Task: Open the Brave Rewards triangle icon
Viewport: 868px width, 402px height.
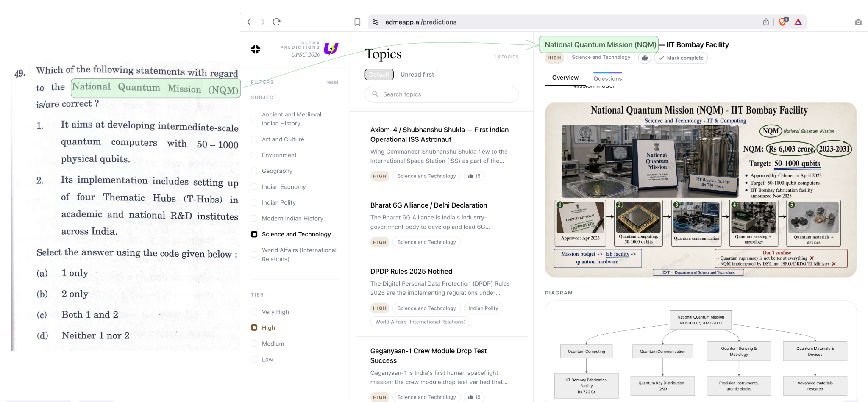Action: tap(798, 22)
